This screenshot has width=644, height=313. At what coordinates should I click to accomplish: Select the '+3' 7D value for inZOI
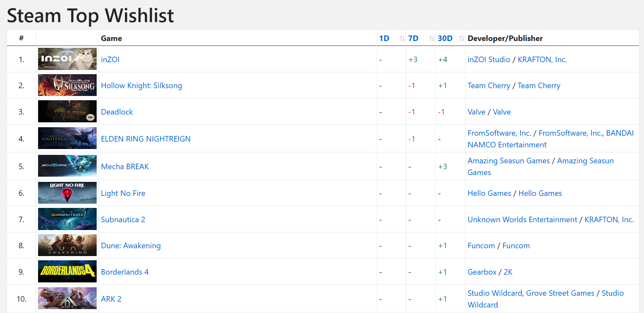413,60
